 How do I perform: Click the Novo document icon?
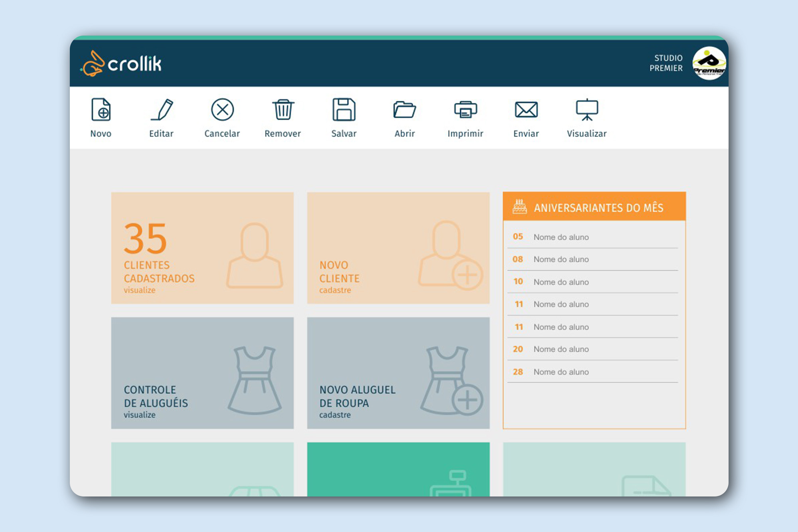(101, 109)
